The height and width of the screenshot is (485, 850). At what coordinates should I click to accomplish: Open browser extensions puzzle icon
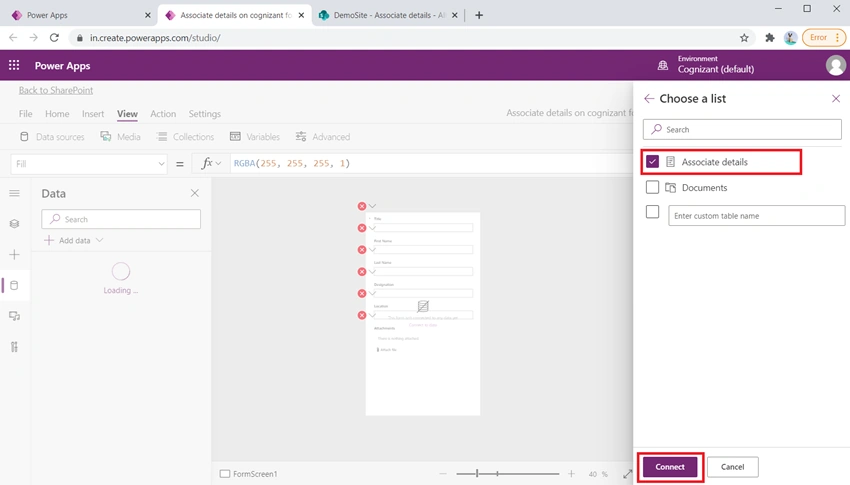770,38
